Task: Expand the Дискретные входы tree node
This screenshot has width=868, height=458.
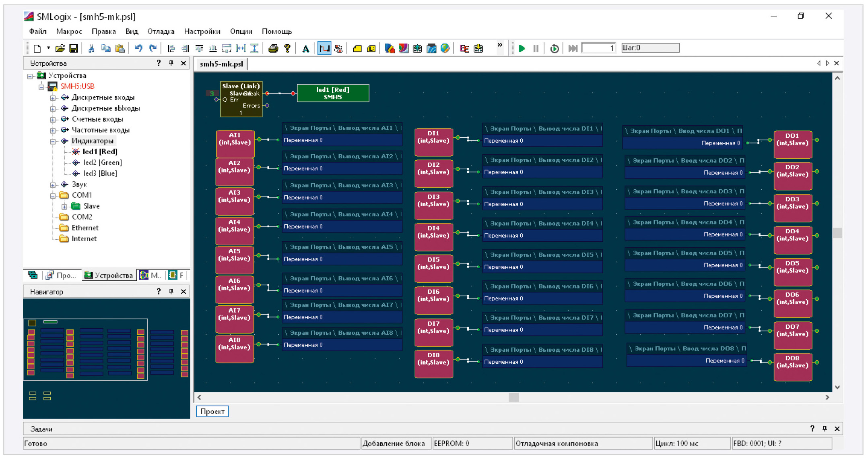Action: coord(53,97)
